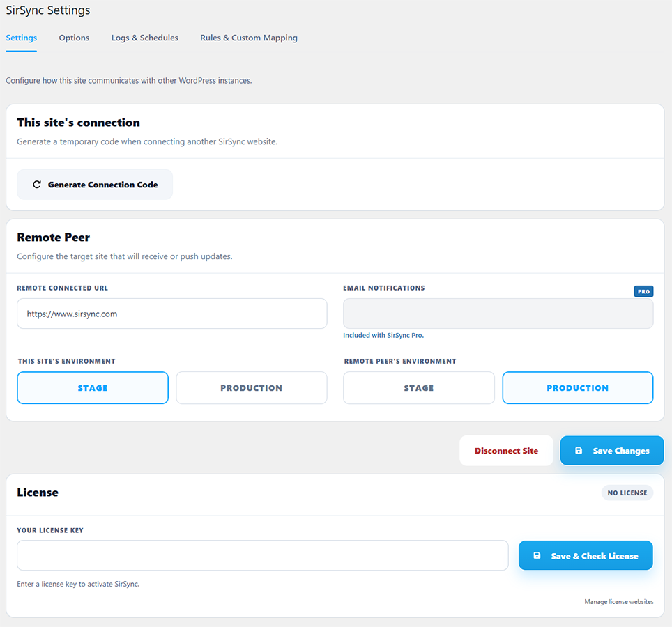
Task: Click the THIS SITE'S ENVIRONMENT label
Action: click(66, 361)
